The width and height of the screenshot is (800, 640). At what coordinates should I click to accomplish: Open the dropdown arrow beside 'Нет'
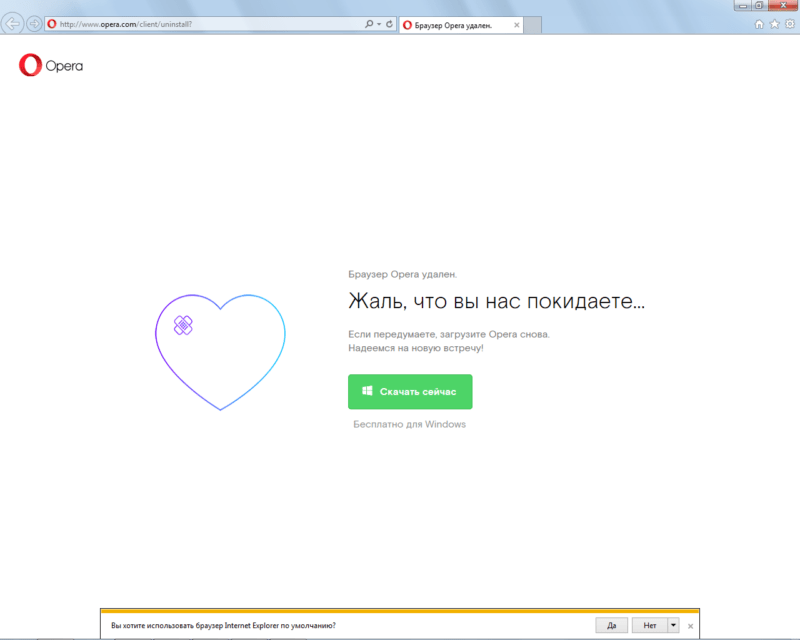pyautogui.click(x=673, y=625)
